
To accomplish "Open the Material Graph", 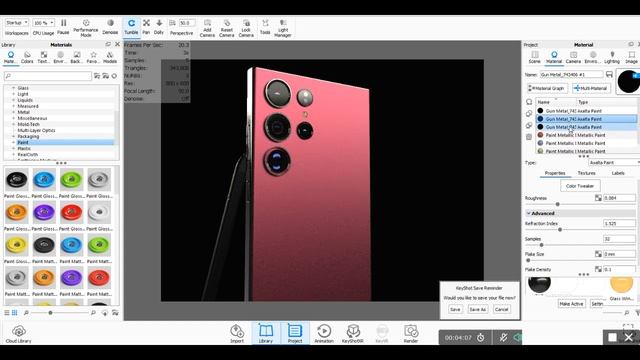I will click(547, 88).
